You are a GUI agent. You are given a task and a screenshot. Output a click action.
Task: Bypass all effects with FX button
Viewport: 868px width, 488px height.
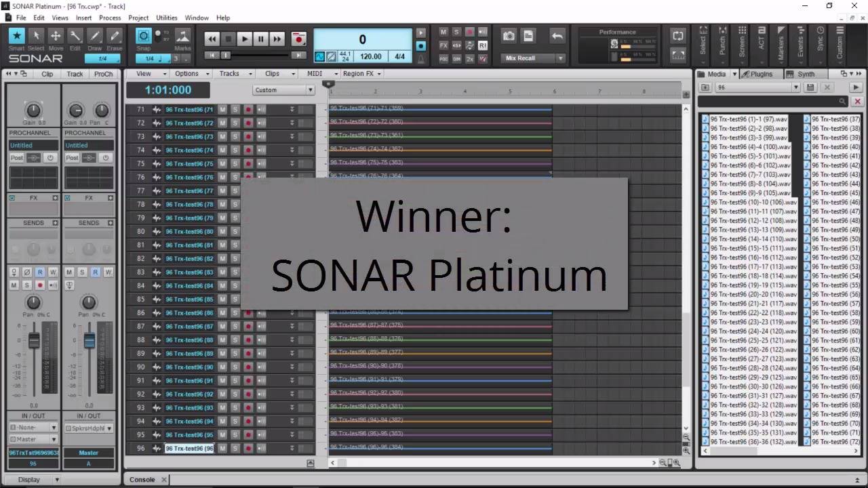tap(443, 45)
